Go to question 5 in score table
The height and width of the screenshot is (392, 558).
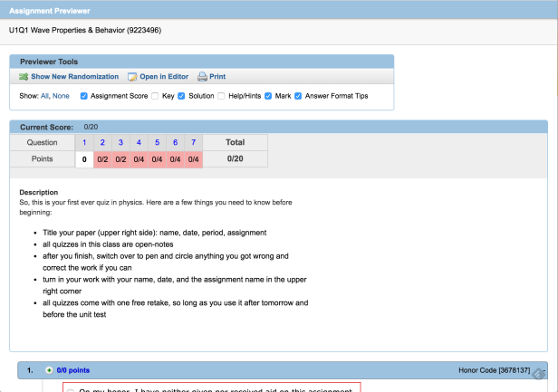(x=157, y=142)
